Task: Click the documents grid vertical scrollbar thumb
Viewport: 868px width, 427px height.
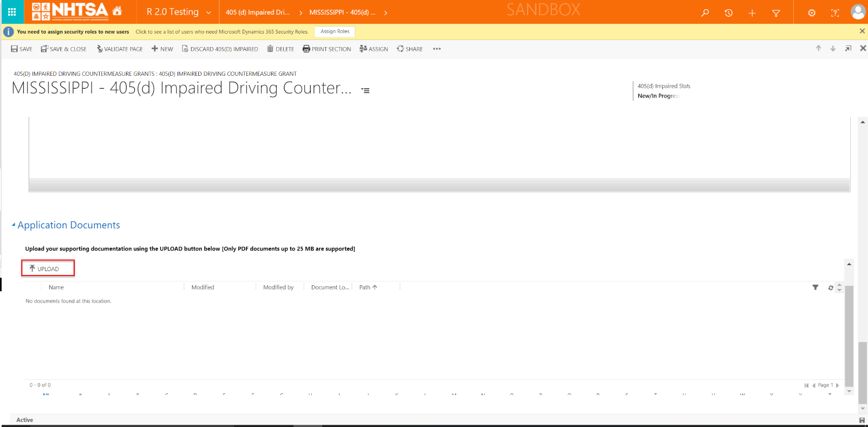Action: [849, 336]
